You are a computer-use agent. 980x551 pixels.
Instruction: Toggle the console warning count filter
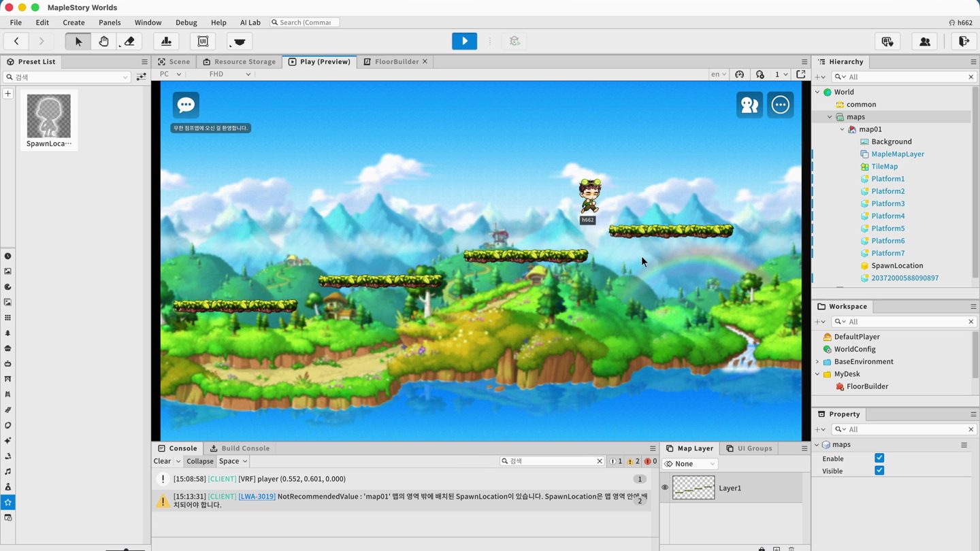[x=633, y=461]
